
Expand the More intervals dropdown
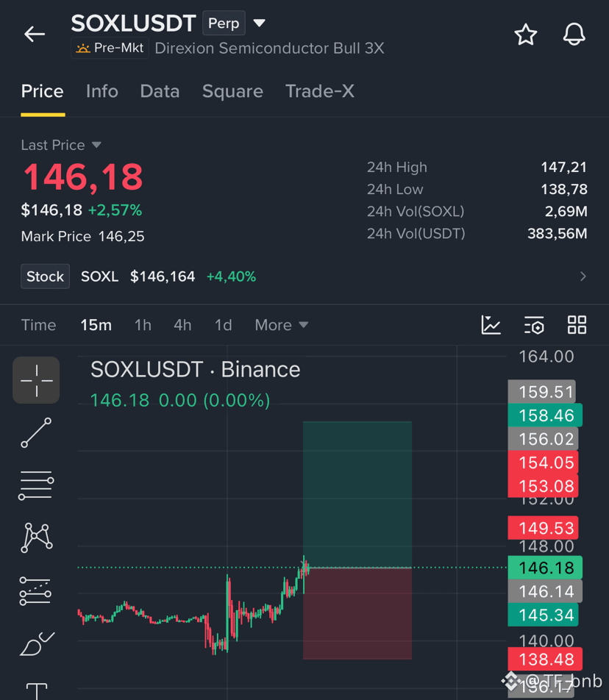tap(281, 325)
